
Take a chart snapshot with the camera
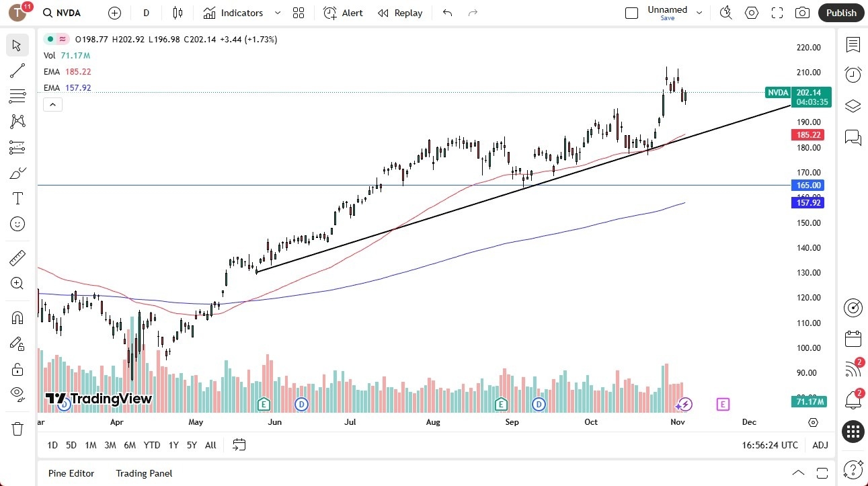tap(802, 13)
